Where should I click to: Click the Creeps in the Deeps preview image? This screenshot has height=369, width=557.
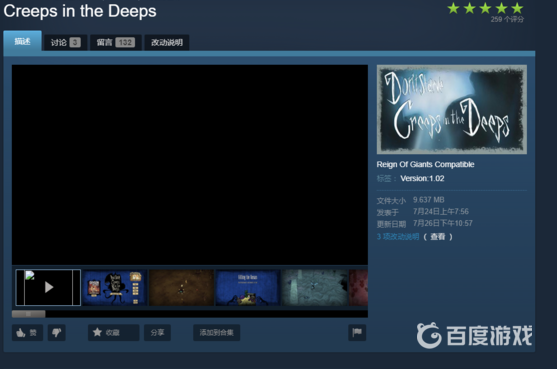pyautogui.click(x=452, y=109)
